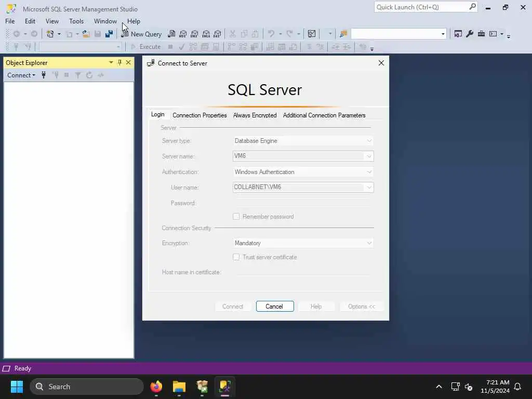Open the available databases combo box

(x=81, y=47)
